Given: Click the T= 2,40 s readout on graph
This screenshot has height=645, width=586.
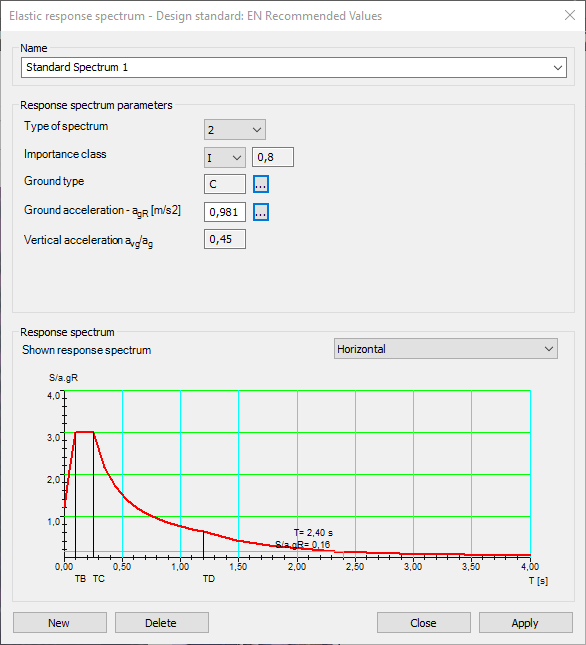Looking at the screenshot, I should coord(313,533).
